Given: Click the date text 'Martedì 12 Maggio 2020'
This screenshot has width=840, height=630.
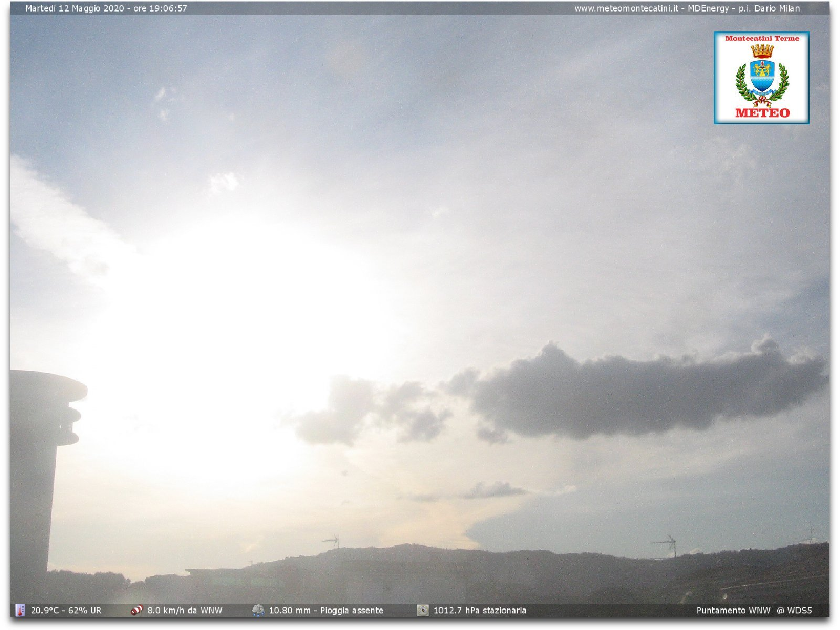Looking at the screenshot, I should 75,8.
